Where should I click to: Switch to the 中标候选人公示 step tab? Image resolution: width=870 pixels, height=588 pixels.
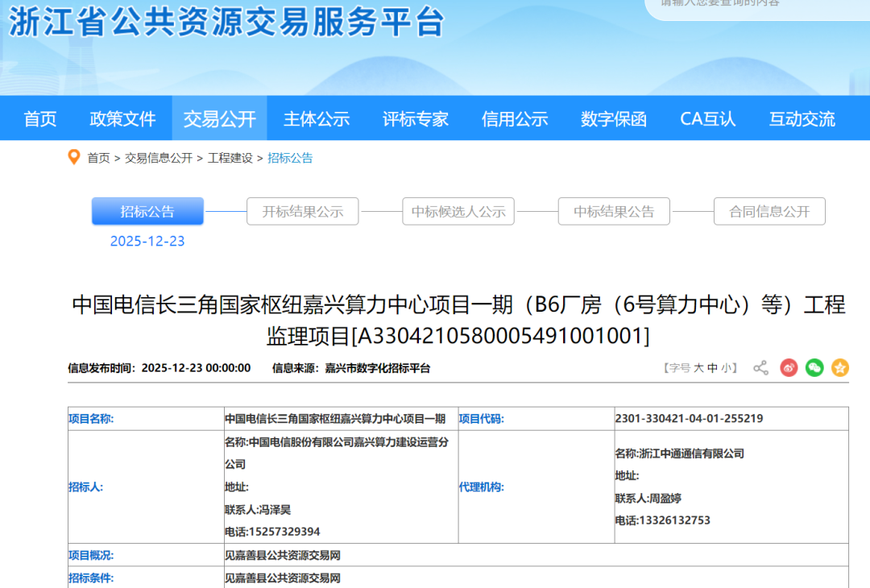click(458, 212)
